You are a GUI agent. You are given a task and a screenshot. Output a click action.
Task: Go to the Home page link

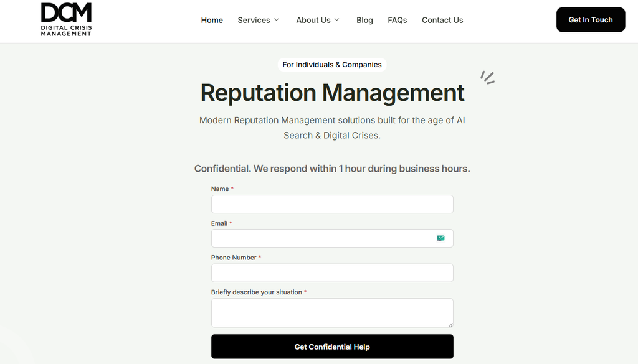coord(212,20)
